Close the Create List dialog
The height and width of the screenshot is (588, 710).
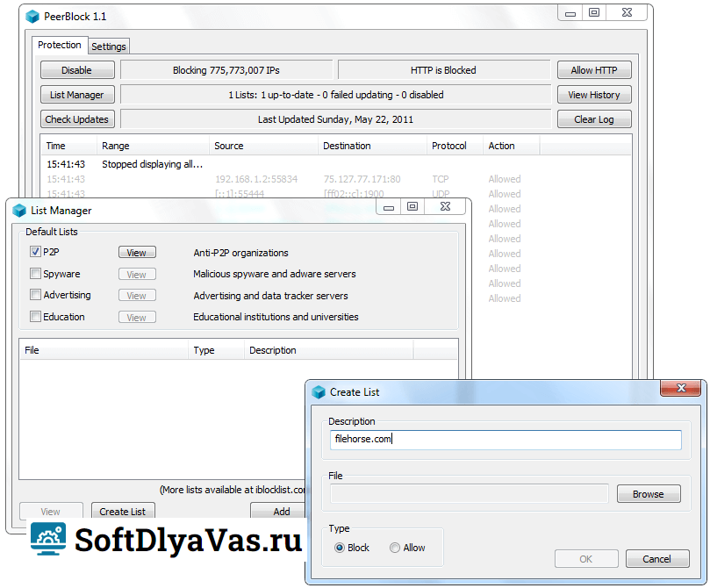pos(680,388)
